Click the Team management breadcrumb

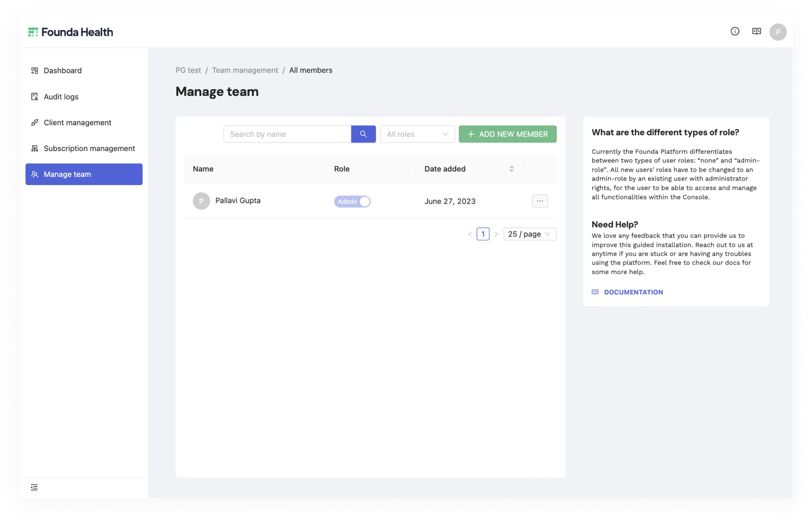[x=245, y=70]
